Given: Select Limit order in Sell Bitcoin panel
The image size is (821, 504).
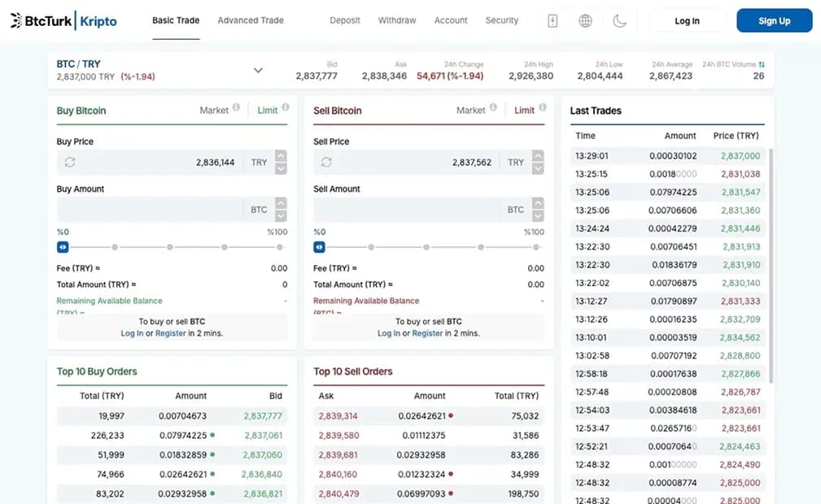Looking at the screenshot, I should click(524, 111).
